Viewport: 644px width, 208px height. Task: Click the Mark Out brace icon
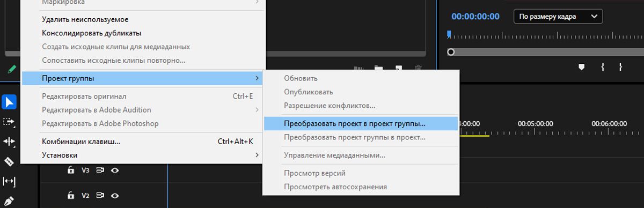[620, 67]
